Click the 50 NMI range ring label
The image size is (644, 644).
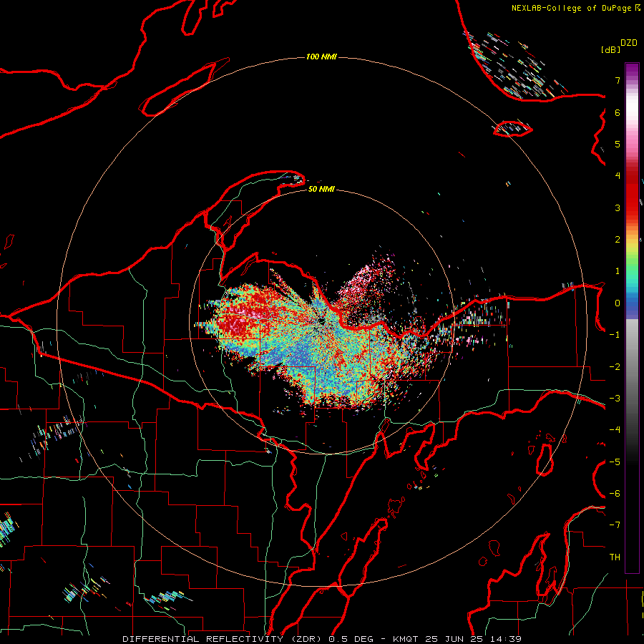(x=321, y=189)
